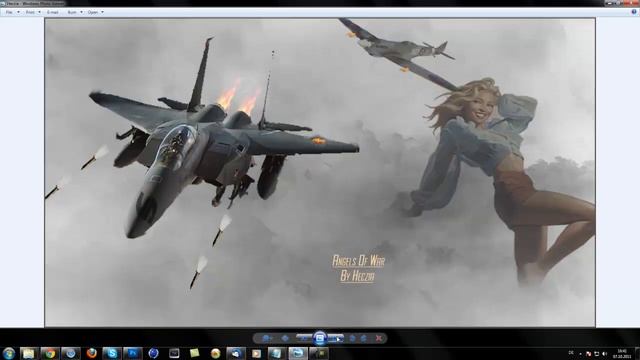Go to the previous photo
Viewport: 640px width, 360px height.
pos(304,338)
